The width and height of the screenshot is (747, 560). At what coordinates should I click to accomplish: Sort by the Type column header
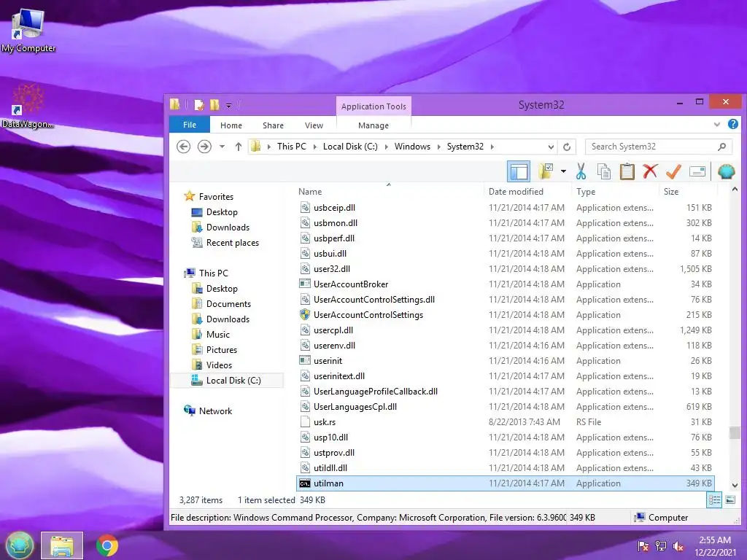click(x=586, y=192)
